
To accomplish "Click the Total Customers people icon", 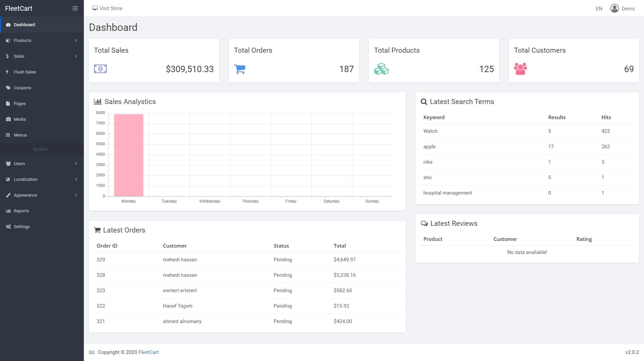I will click(520, 69).
